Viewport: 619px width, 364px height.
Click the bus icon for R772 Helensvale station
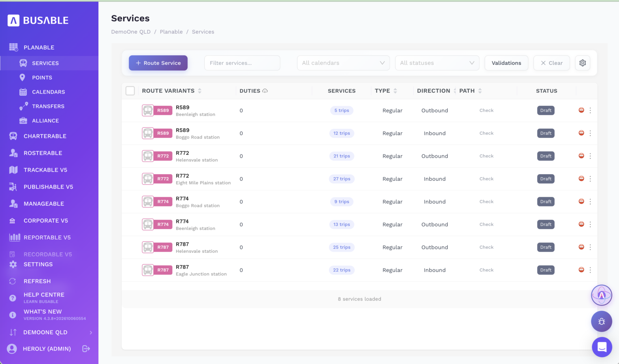tap(148, 156)
